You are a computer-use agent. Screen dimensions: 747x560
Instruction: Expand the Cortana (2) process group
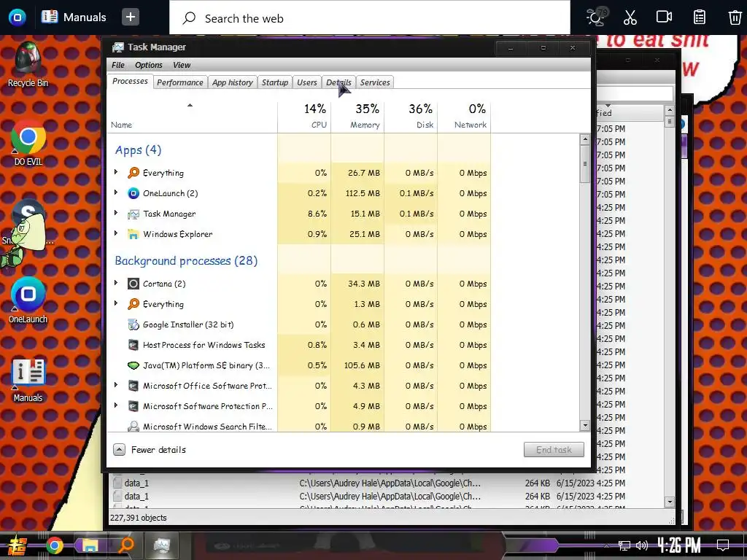[x=116, y=284]
